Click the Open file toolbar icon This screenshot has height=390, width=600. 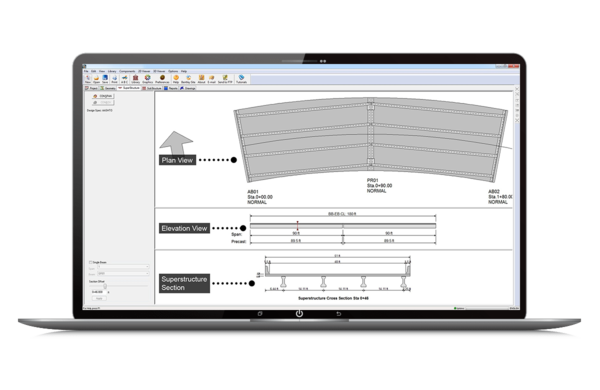click(x=96, y=79)
